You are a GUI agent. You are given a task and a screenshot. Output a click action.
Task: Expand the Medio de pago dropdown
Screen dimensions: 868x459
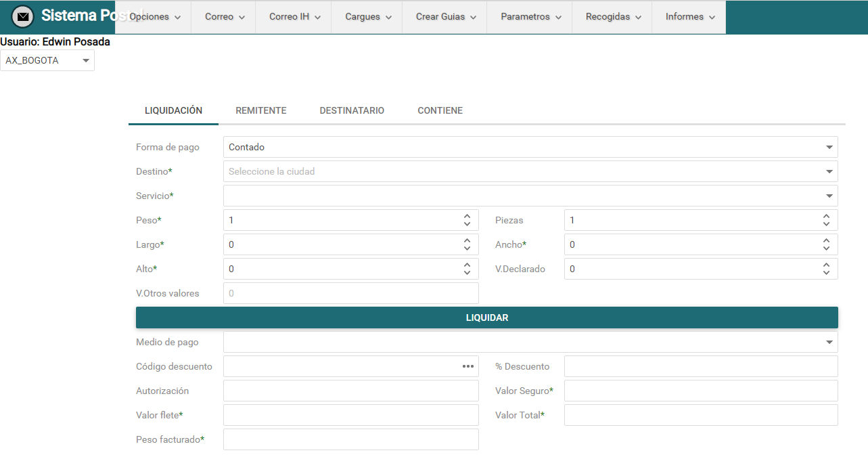click(x=829, y=342)
